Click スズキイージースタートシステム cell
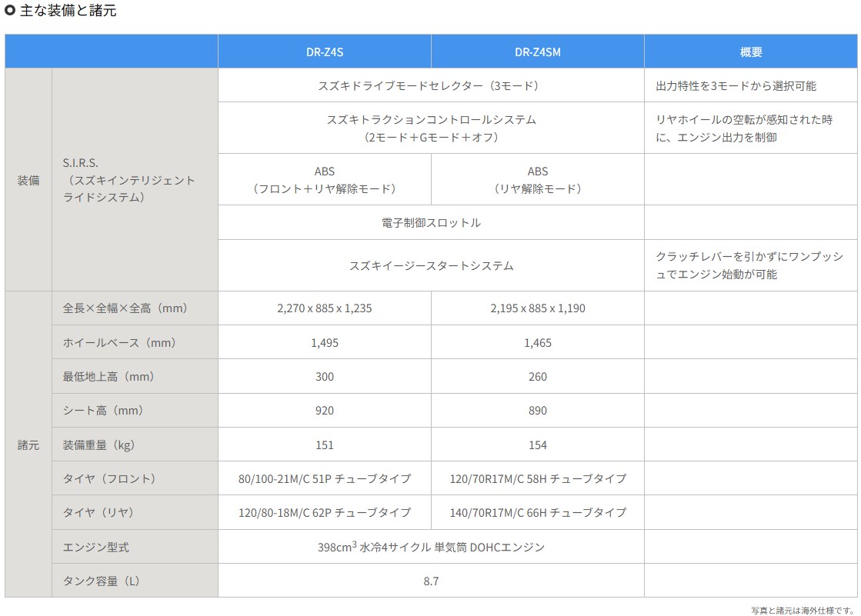The height and width of the screenshot is (616, 861). (x=431, y=265)
